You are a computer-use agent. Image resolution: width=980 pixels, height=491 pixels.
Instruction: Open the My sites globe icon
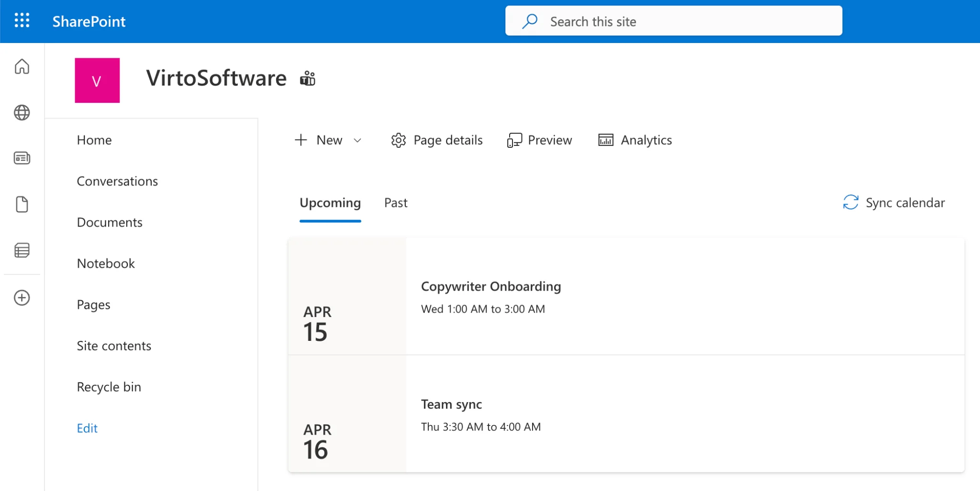pos(22,113)
